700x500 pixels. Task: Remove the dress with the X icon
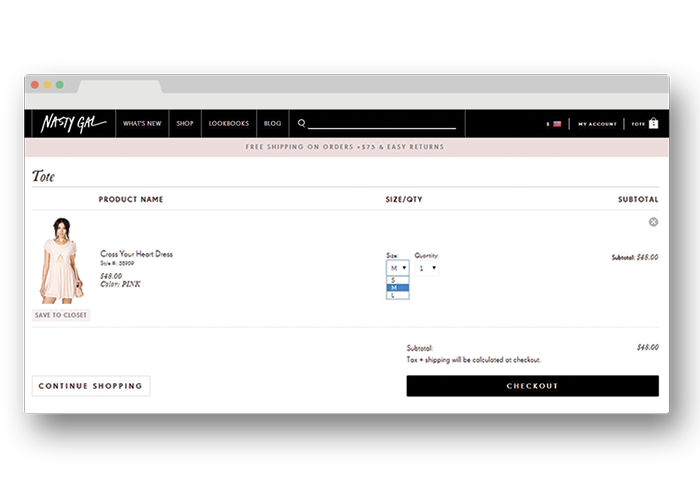(x=653, y=222)
